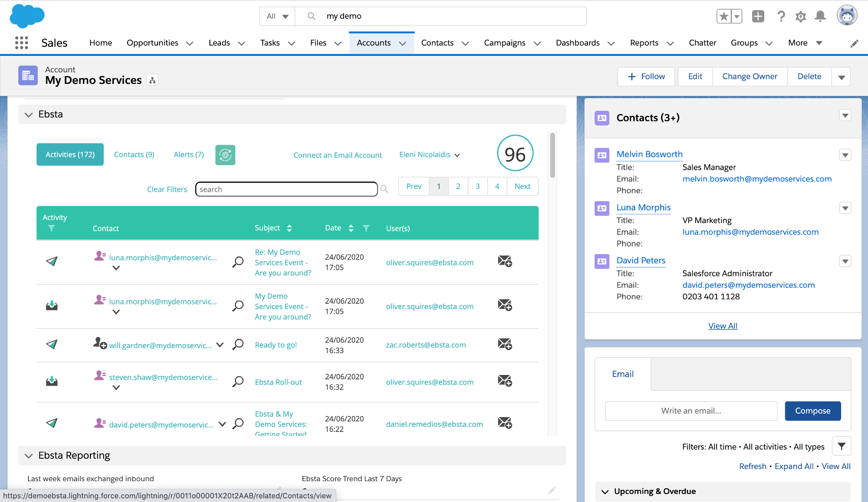Image resolution: width=868 pixels, height=502 pixels.
Task: Click the global create plus icon
Action: tap(758, 17)
